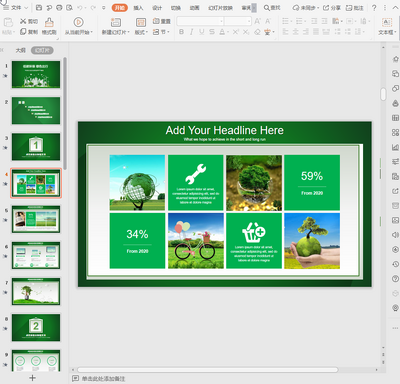Viewport: 400px width, 384px height.
Task: Click the Redo arrow icon
Action: tap(93, 7)
